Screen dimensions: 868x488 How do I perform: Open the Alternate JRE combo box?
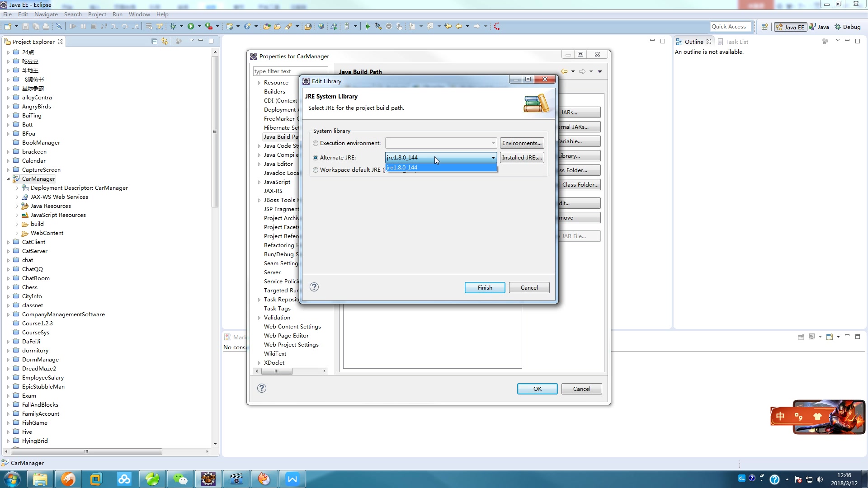[441, 157]
